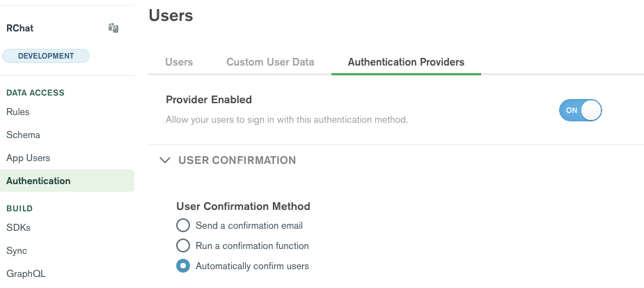The height and width of the screenshot is (288, 644).
Task: Select Automatically confirm users radio button
Action: tap(183, 266)
